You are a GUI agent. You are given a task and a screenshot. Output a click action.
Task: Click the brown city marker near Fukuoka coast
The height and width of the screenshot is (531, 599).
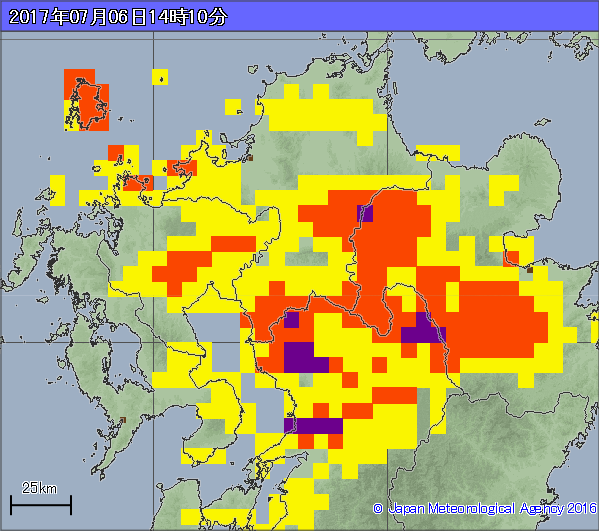click(x=251, y=158)
